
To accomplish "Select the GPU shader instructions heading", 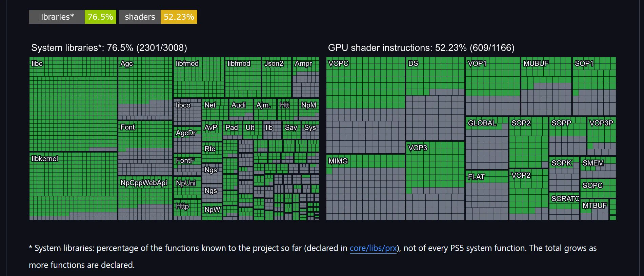I will click(421, 48).
